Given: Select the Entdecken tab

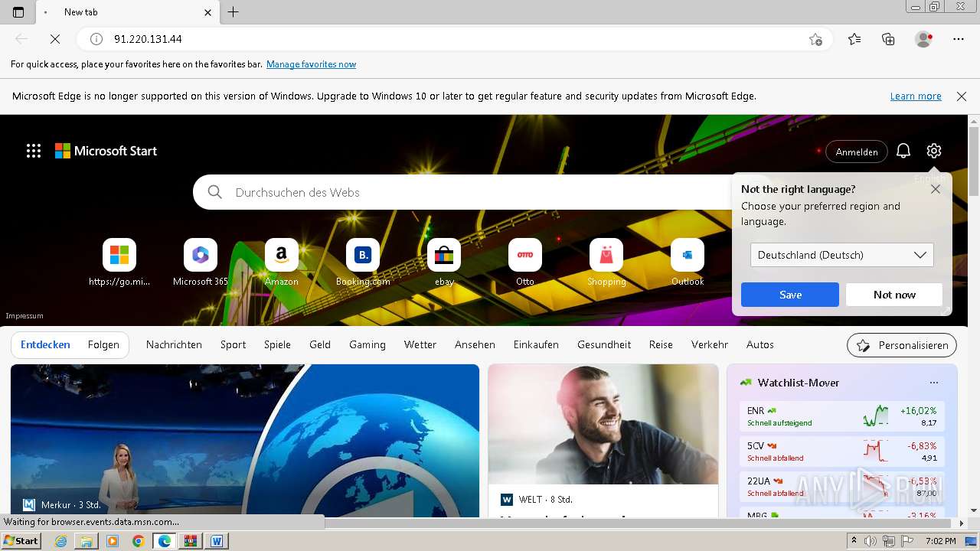Looking at the screenshot, I should click(45, 344).
